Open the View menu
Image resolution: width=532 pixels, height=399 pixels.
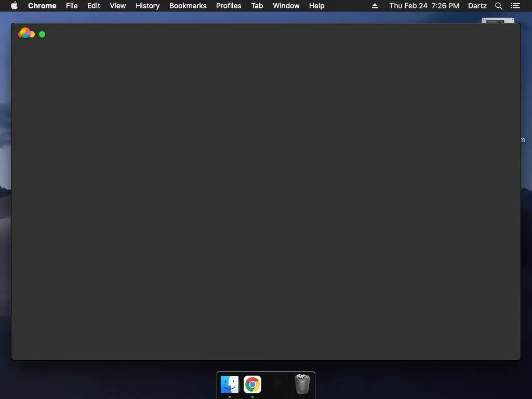pos(118,6)
